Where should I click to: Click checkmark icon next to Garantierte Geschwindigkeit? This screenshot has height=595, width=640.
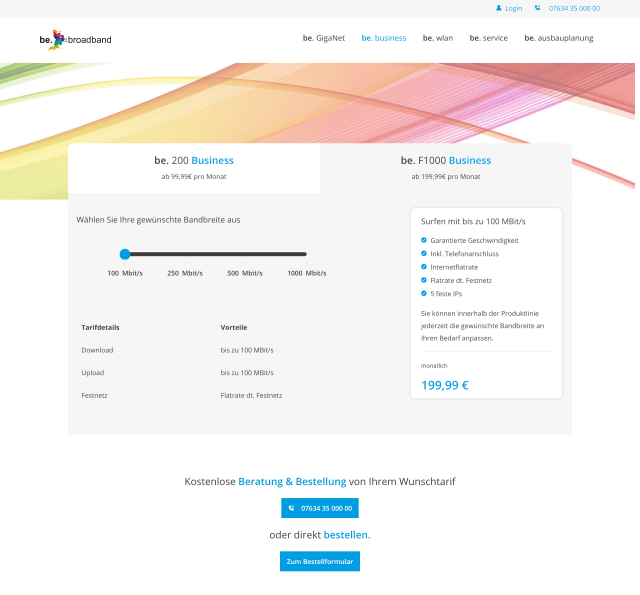tap(424, 240)
